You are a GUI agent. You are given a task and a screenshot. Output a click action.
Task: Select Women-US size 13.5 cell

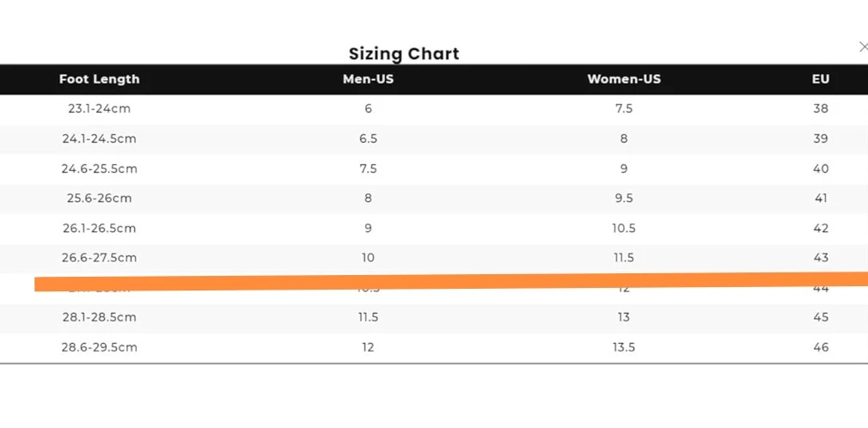(x=624, y=347)
